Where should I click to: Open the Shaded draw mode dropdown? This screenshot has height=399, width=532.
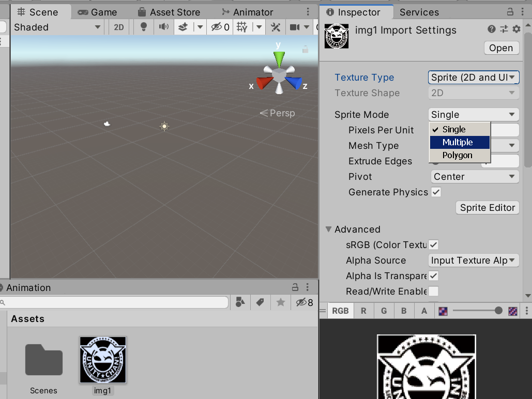click(x=57, y=27)
